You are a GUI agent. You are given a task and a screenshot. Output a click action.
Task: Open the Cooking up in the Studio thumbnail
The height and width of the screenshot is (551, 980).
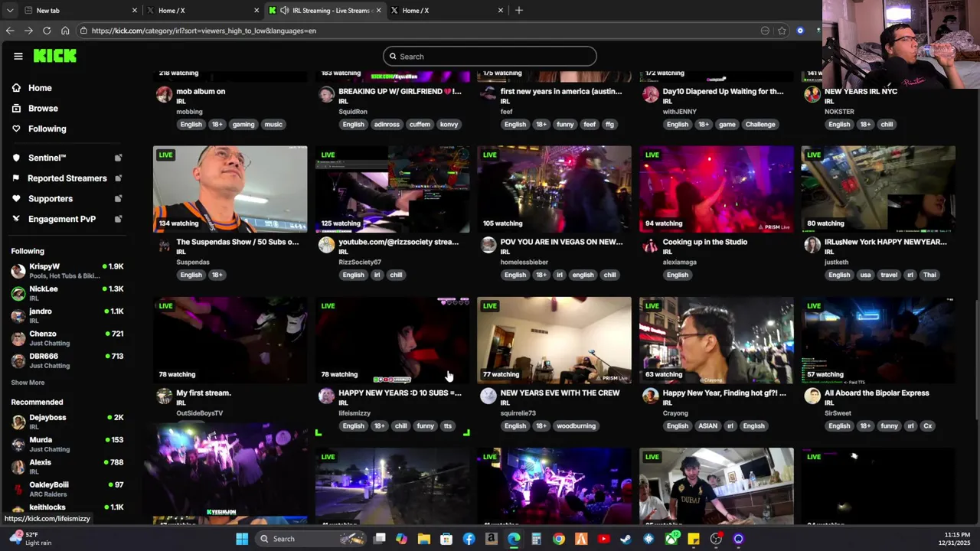click(x=717, y=189)
